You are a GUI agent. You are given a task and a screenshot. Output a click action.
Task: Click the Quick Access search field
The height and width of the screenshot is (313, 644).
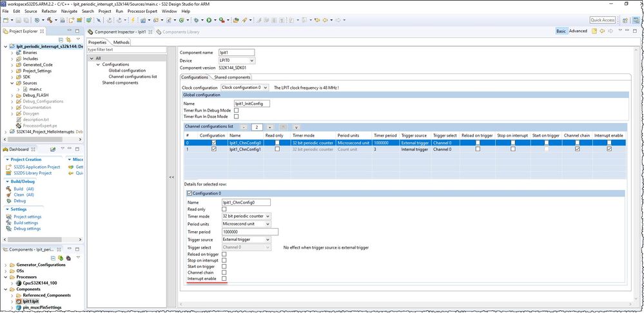click(x=603, y=20)
